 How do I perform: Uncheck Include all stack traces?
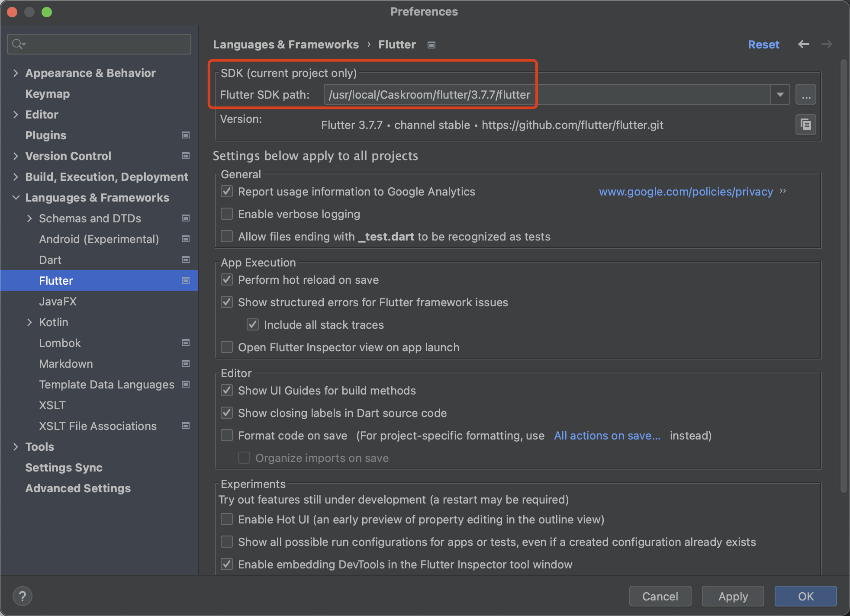coord(253,325)
